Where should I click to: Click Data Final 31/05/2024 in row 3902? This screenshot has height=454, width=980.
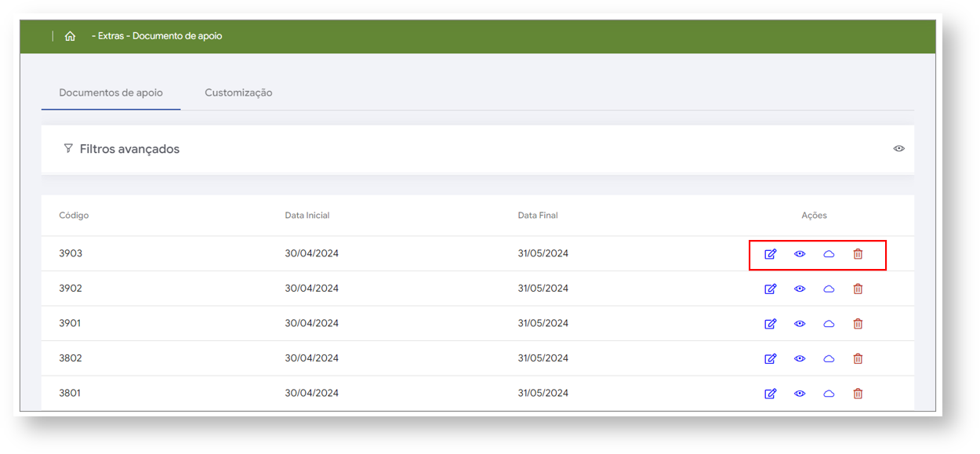coord(543,289)
